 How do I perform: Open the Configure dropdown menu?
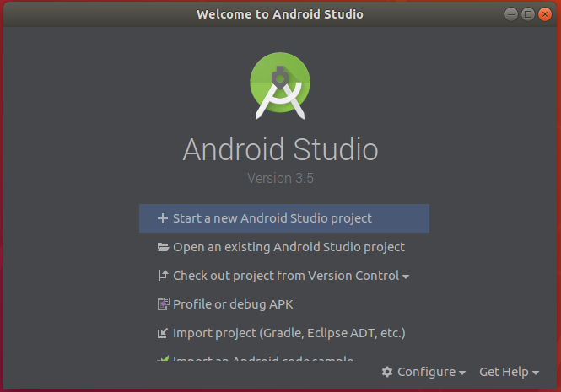(x=424, y=372)
